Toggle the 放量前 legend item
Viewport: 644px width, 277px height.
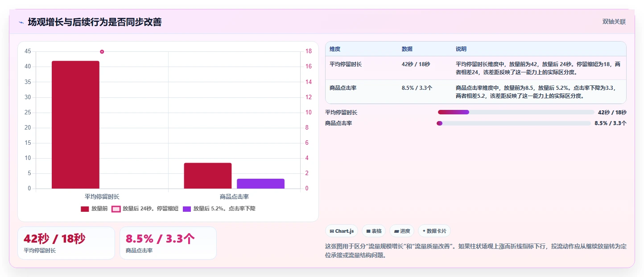pos(94,209)
